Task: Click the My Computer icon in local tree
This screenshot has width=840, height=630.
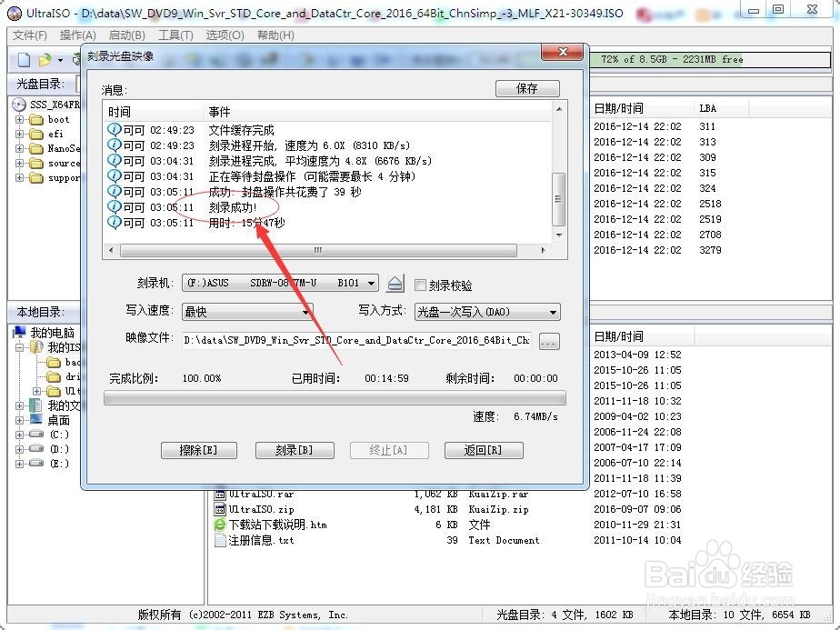Action: [x=19, y=333]
